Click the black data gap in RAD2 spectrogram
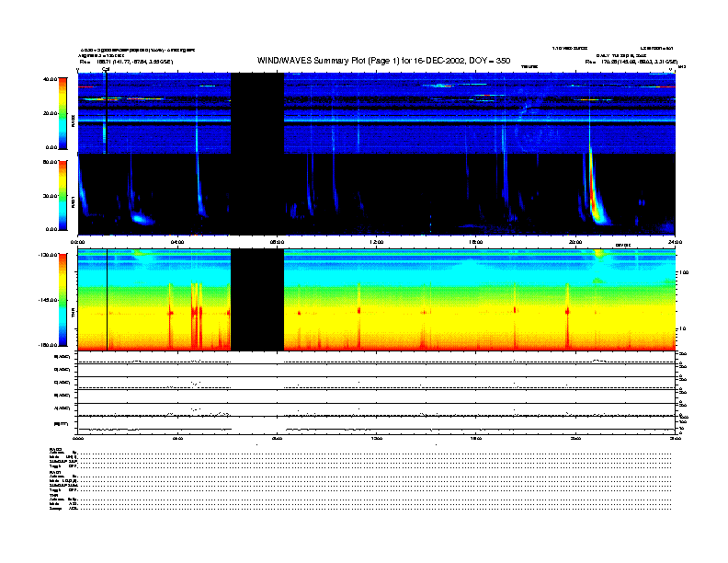This screenshot has height=563, width=728. tap(257, 113)
